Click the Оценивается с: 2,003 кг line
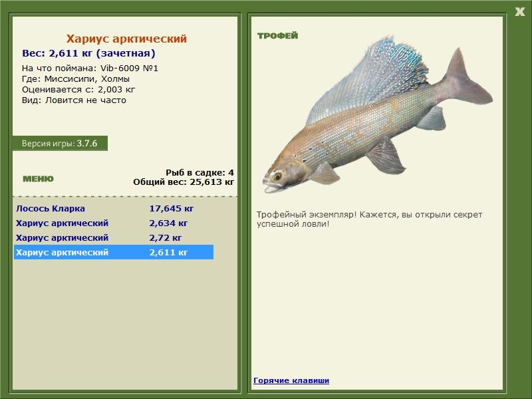The width and height of the screenshot is (532, 399). [78, 90]
